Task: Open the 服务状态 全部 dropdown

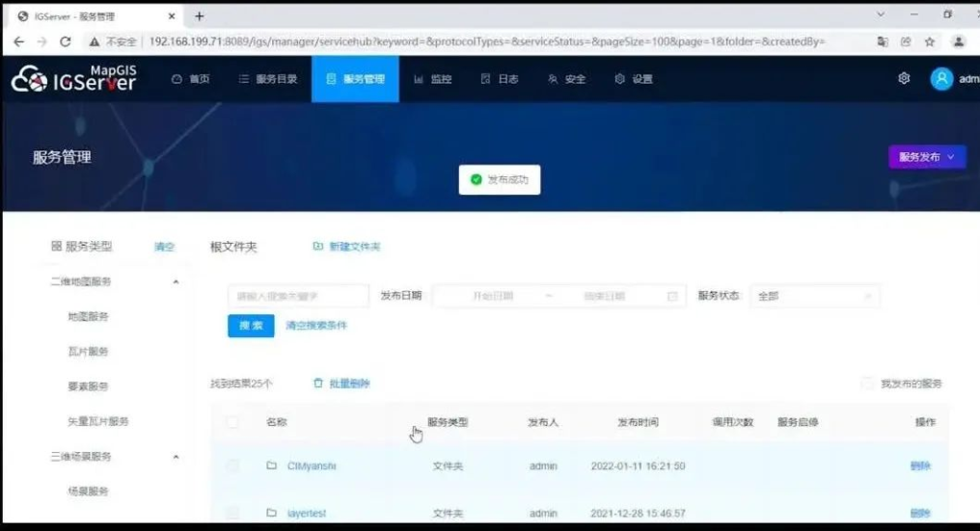Action: tap(815, 296)
